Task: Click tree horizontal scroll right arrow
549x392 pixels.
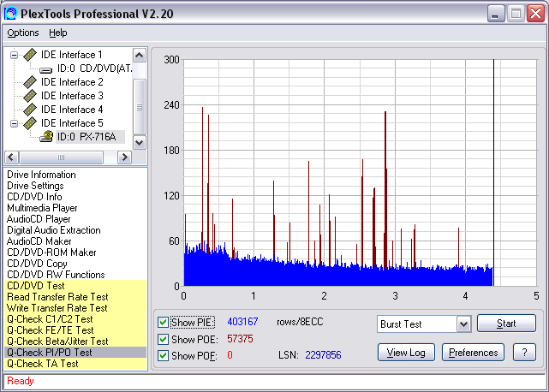Action: pyautogui.click(x=125, y=157)
